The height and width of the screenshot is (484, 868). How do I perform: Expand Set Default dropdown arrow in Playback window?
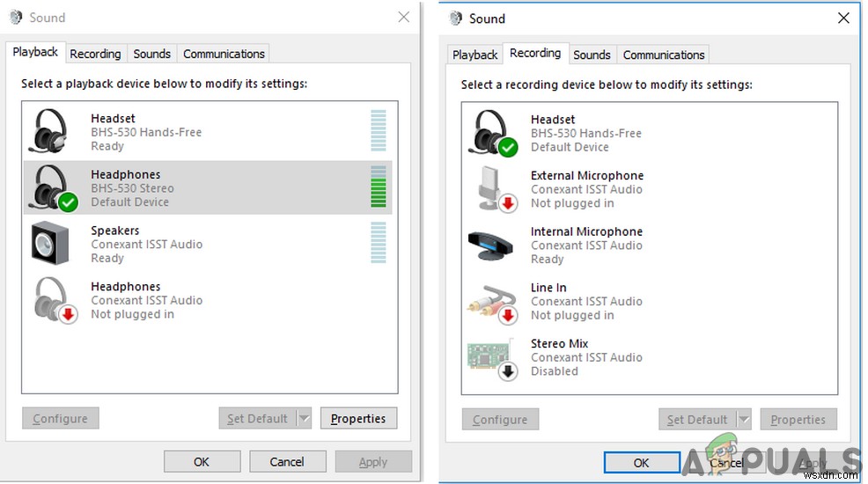(304, 419)
